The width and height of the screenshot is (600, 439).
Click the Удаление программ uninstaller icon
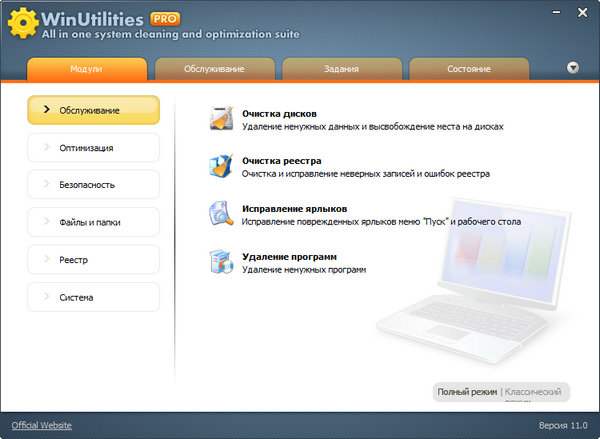[x=221, y=262]
